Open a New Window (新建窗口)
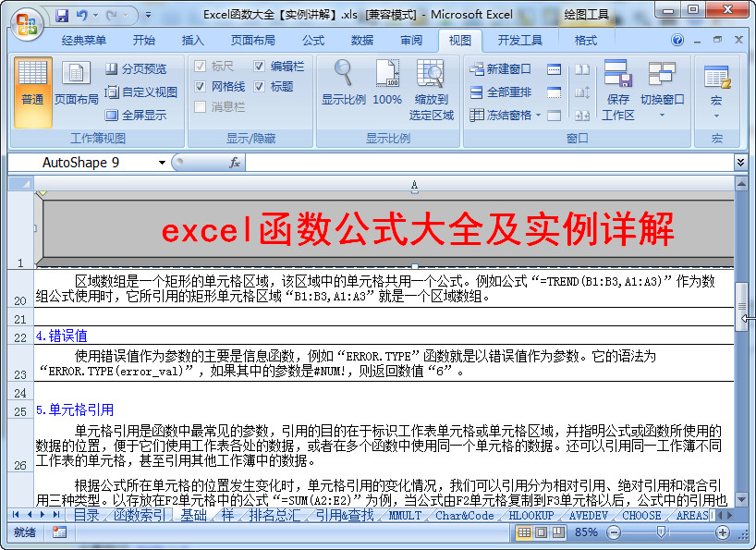756x550 pixels. coord(501,69)
